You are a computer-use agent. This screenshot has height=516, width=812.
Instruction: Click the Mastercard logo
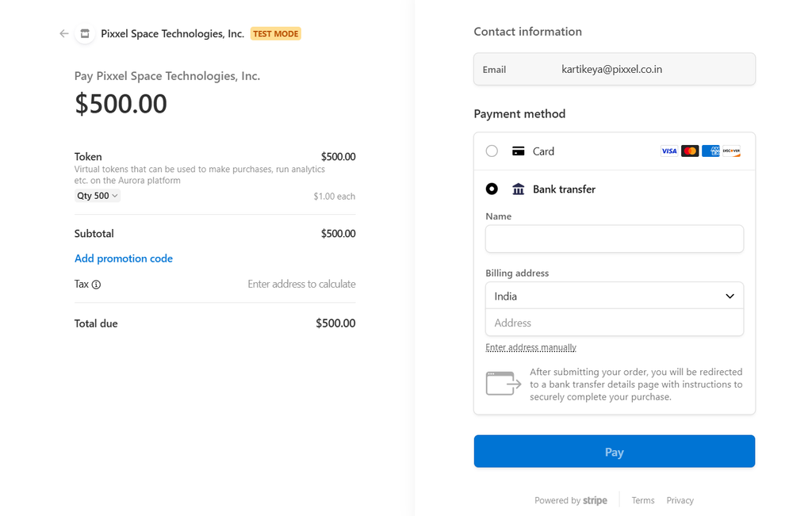click(x=690, y=151)
